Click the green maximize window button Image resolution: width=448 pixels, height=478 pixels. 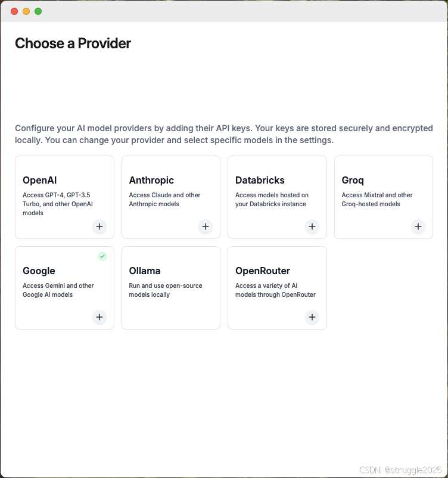pyautogui.click(x=38, y=11)
